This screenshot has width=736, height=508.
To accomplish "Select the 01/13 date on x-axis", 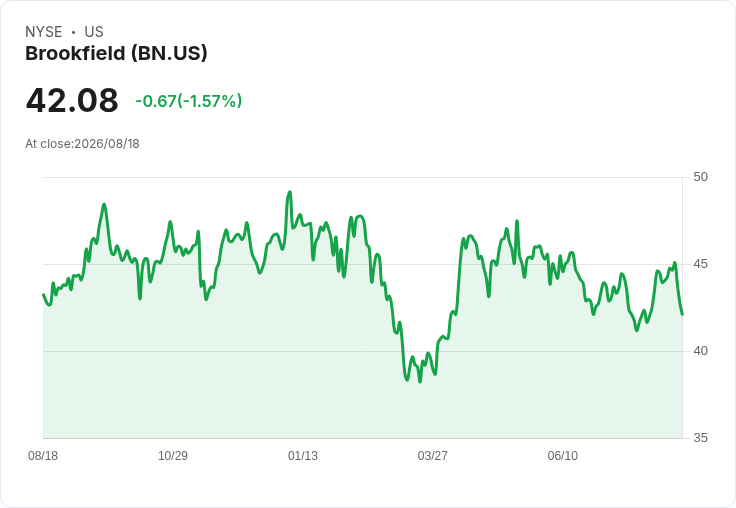I will click(303, 456).
